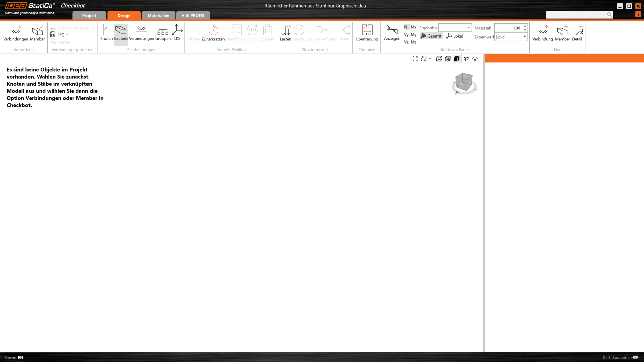This screenshot has height=362, width=644.
Task: Switch to the Projekt tab
Action: tap(89, 16)
